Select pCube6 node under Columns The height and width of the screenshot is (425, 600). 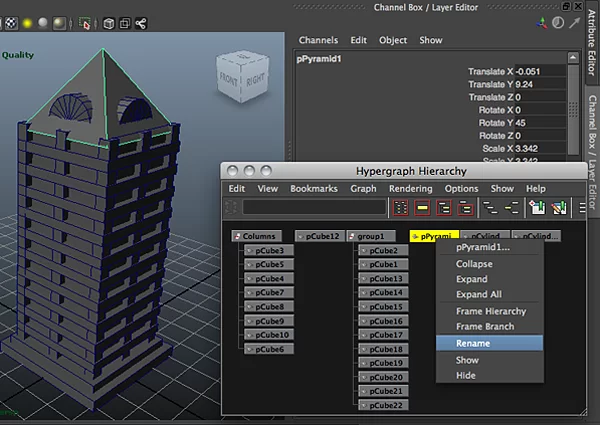tap(269, 349)
